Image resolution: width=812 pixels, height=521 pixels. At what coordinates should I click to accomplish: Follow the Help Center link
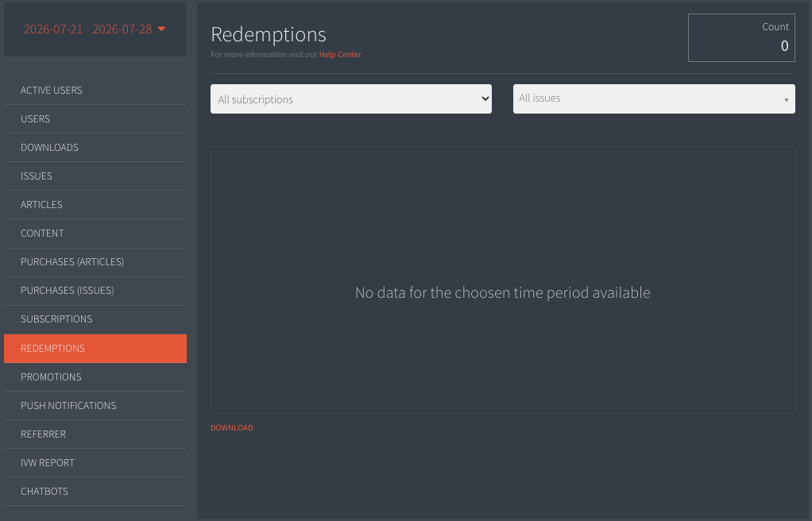pos(340,54)
